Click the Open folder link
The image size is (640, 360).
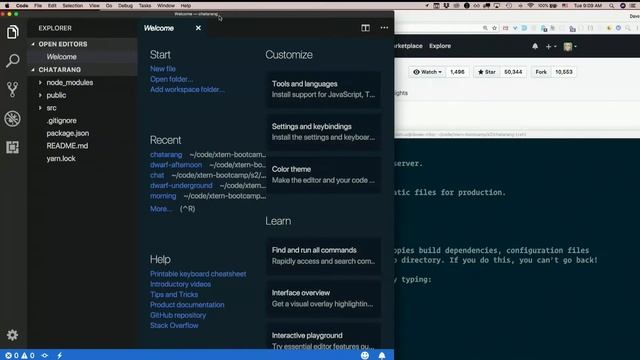171,79
